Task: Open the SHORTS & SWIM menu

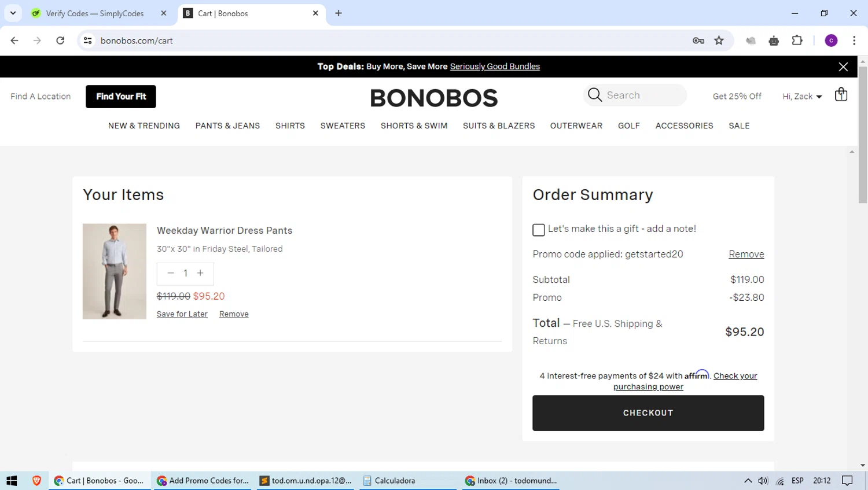Action: pos(414,126)
